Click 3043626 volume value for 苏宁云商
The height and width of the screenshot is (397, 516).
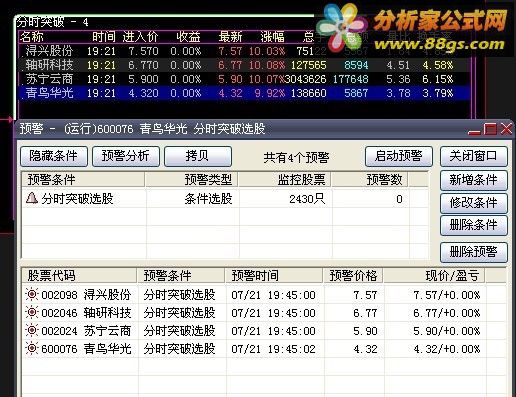(x=305, y=79)
